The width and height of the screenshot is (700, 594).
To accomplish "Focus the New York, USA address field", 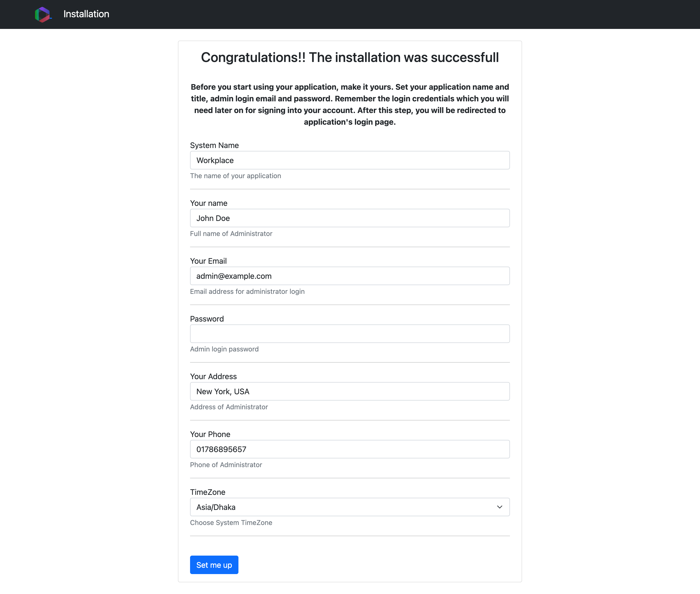I will click(x=350, y=391).
